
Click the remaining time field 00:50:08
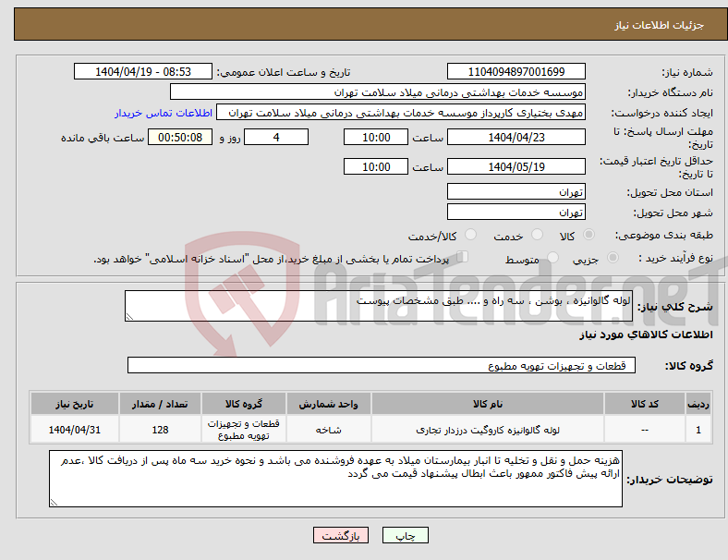coord(180,137)
